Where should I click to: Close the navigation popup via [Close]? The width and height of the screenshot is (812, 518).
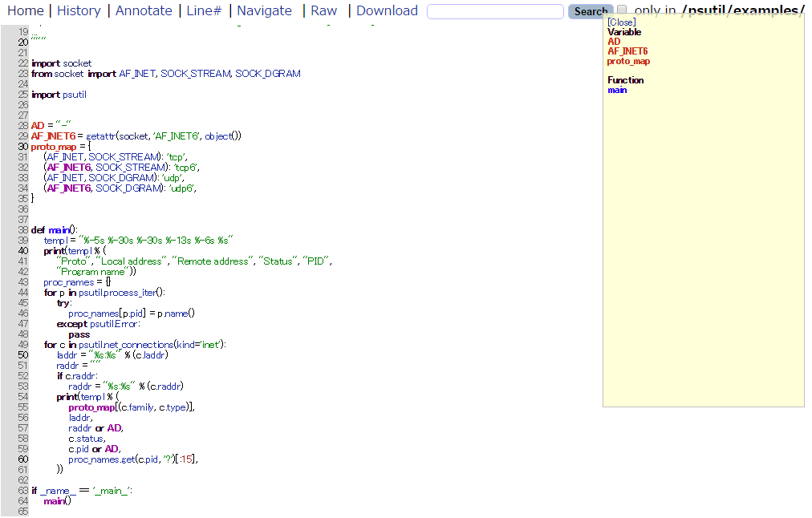coord(621,22)
